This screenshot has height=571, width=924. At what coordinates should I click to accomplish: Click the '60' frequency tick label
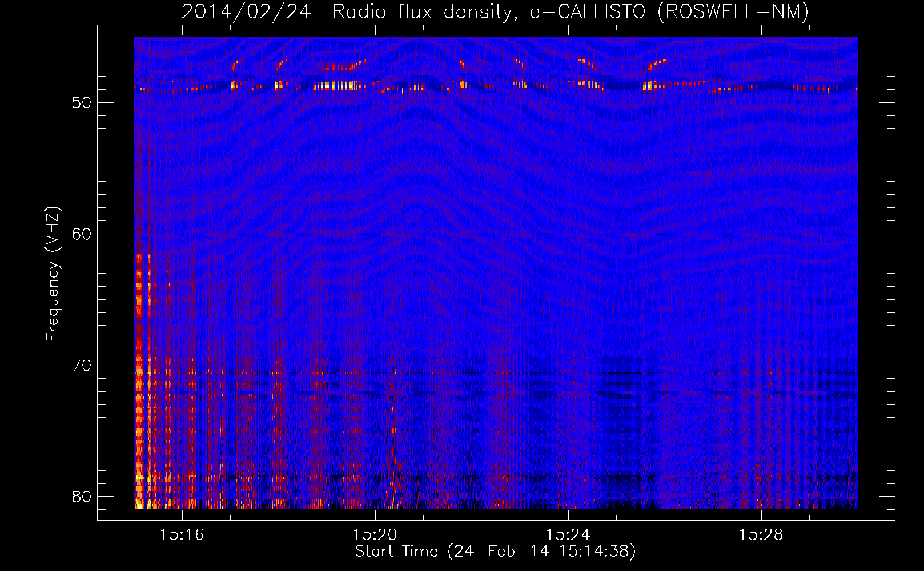pos(82,235)
